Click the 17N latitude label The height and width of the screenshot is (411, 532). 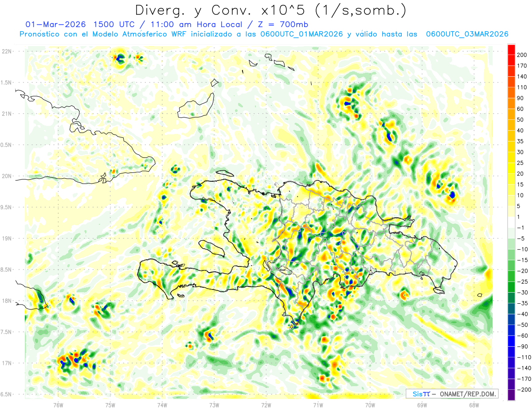[7, 363]
